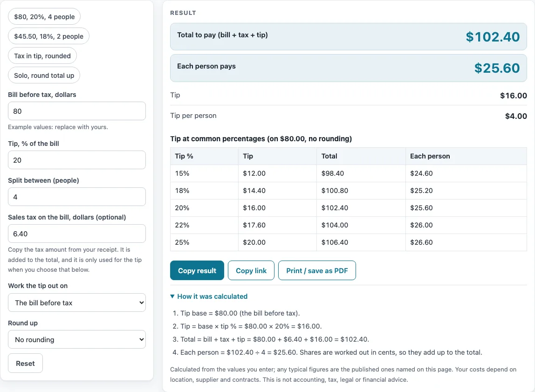Click the $104.00 total cell
Screen dimensions: 535x392
(x=361, y=225)
